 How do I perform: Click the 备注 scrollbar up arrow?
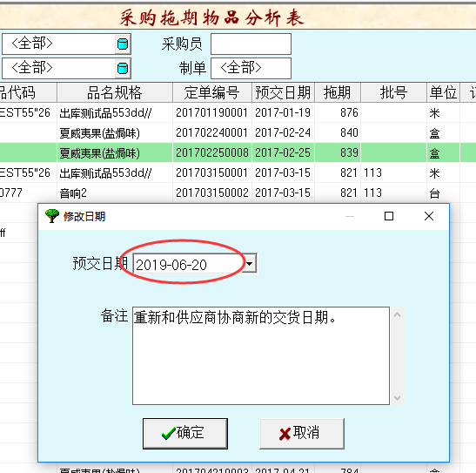click(x=397, y=314)
